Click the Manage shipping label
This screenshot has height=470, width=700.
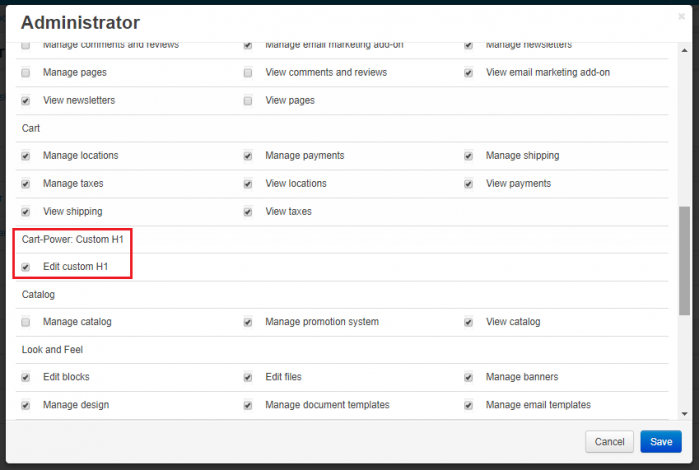point(522,155)
